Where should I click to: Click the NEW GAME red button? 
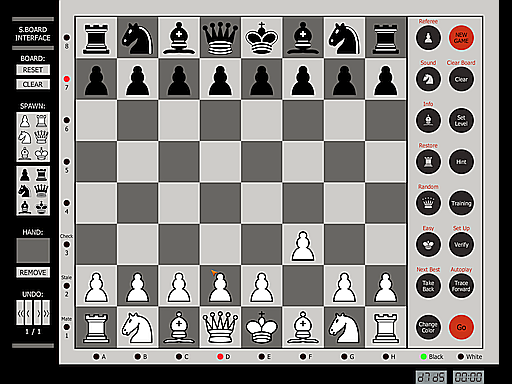tap(461, 38)
